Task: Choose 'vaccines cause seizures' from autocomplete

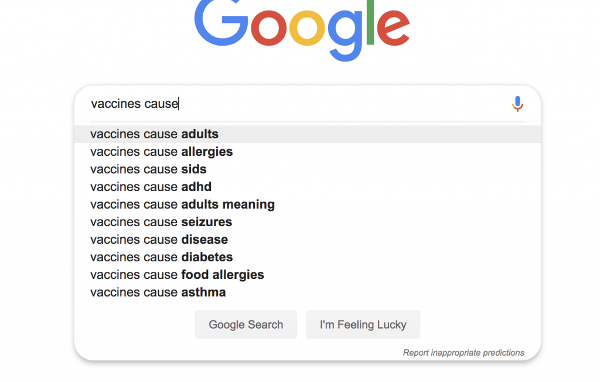Action: (307, 222)
